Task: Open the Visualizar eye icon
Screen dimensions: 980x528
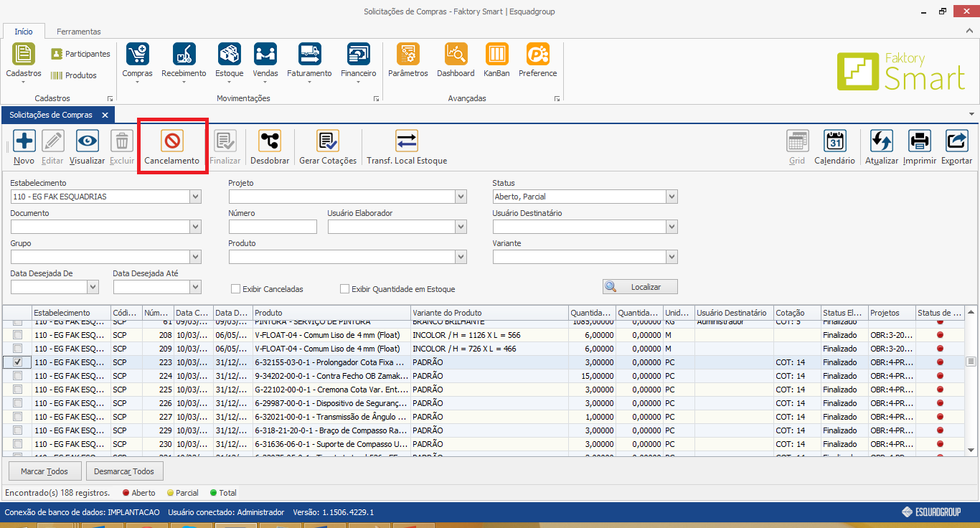Action: click(88, 141)
